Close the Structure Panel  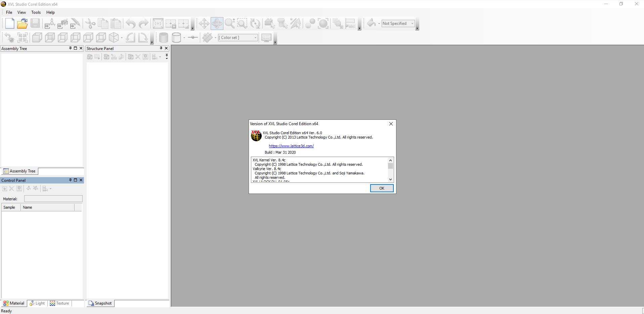tap(166, 48)
